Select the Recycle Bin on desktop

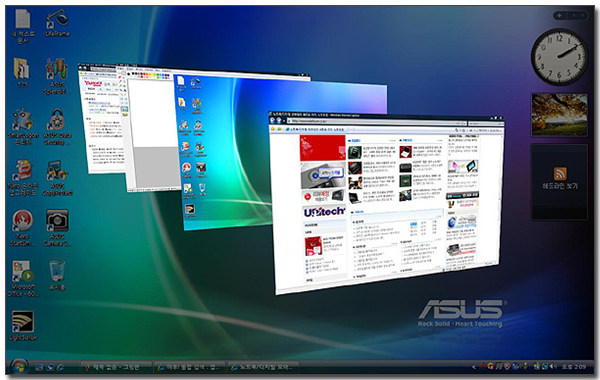tap(57, 275)
